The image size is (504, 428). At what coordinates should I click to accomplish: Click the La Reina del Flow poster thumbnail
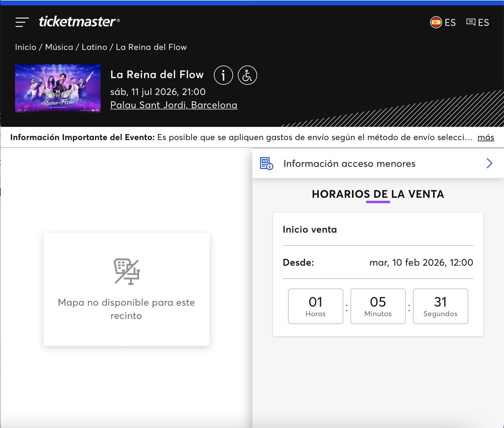pyautogui.click(x=58, y=88)
